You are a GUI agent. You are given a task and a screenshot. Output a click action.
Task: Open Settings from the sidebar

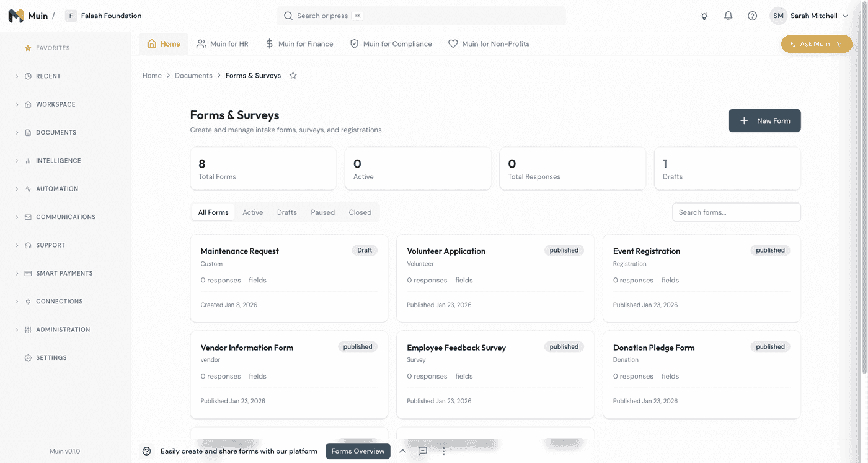point(51,358)
